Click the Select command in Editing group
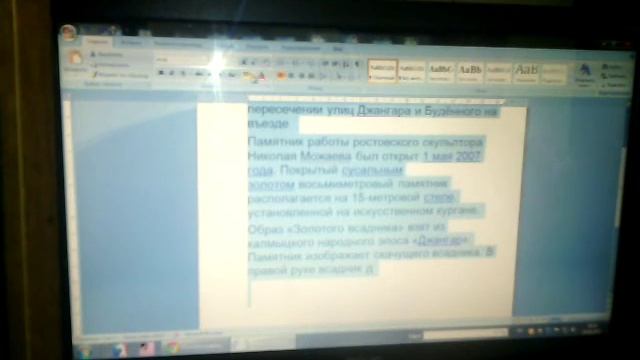 point(614,85)
